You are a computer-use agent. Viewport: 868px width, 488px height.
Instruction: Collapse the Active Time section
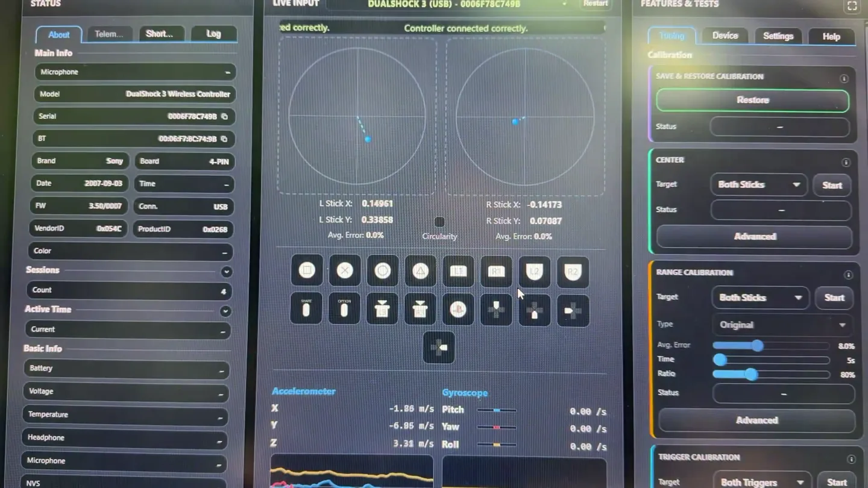[x=225, y=311]
